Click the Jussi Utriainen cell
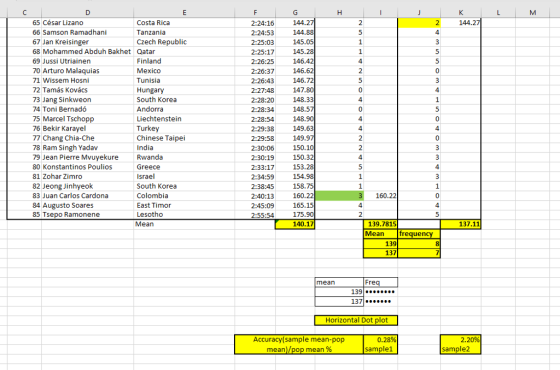The height and width of the screenshot is (370, 560). 88,61
